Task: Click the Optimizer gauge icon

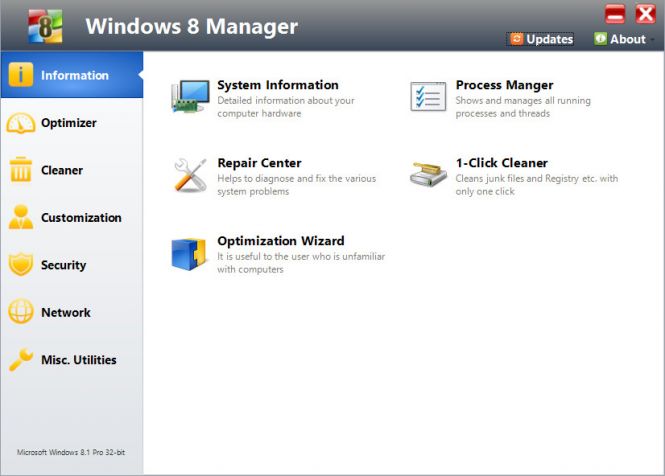Action: (x=20, y=123)
